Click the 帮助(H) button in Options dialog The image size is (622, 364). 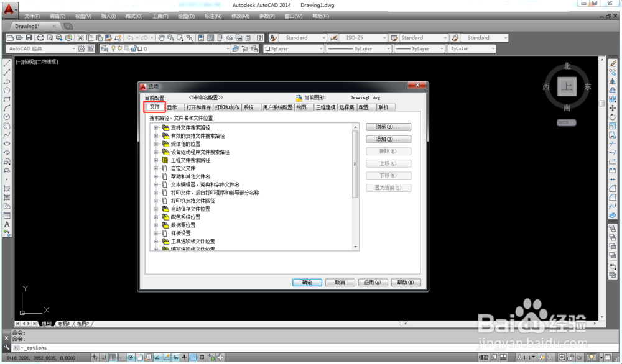[x=406, y=283]
